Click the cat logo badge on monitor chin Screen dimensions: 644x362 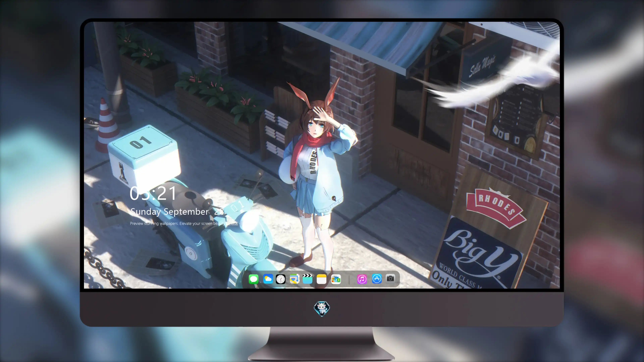(322, 309)
